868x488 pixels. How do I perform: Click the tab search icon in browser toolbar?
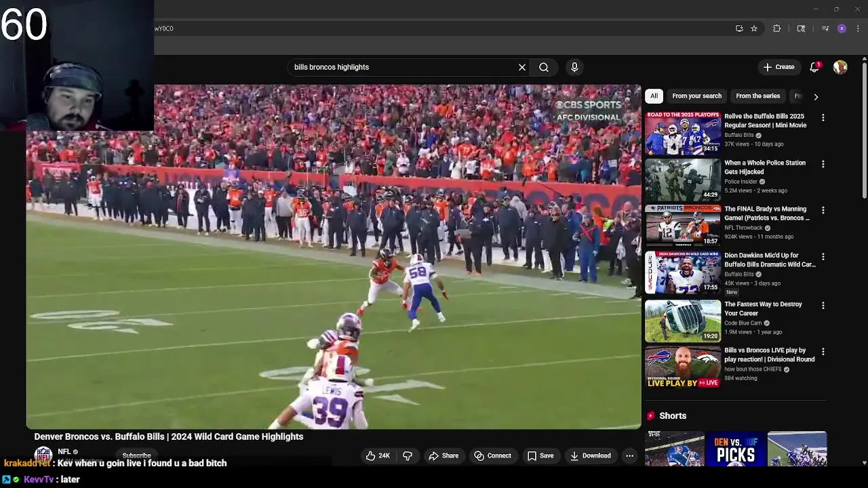(801, 28)
